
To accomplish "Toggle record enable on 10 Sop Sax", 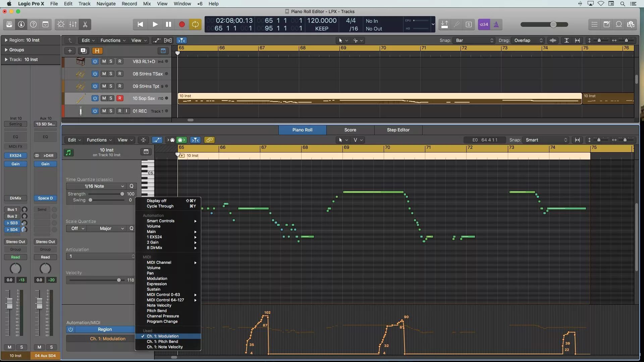I will coord(119,98).
